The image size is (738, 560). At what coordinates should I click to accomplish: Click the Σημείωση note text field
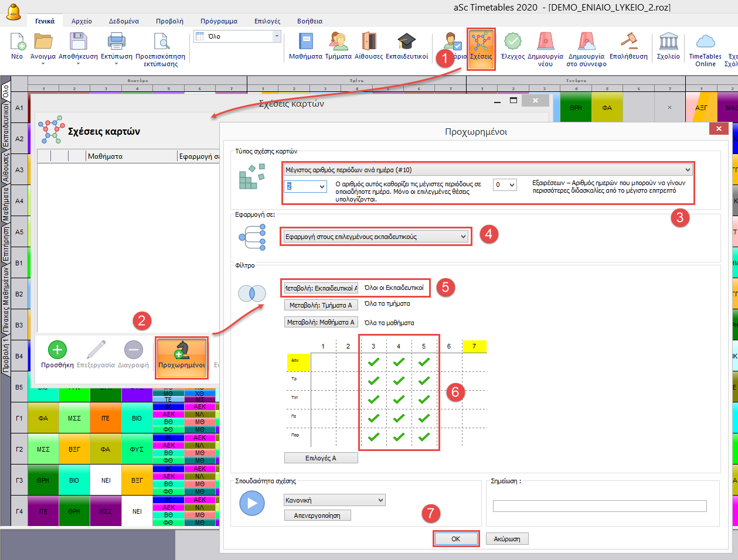[599, 506]
